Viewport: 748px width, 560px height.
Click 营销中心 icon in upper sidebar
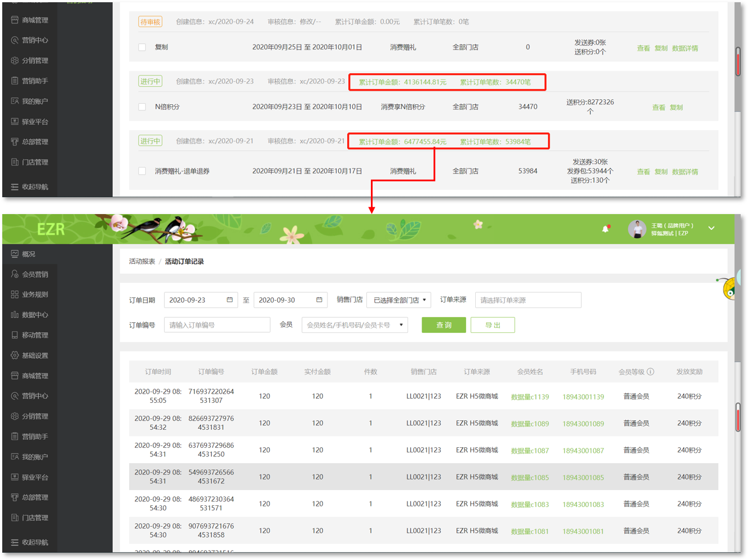pyautogui.click(x=15, y=40)
